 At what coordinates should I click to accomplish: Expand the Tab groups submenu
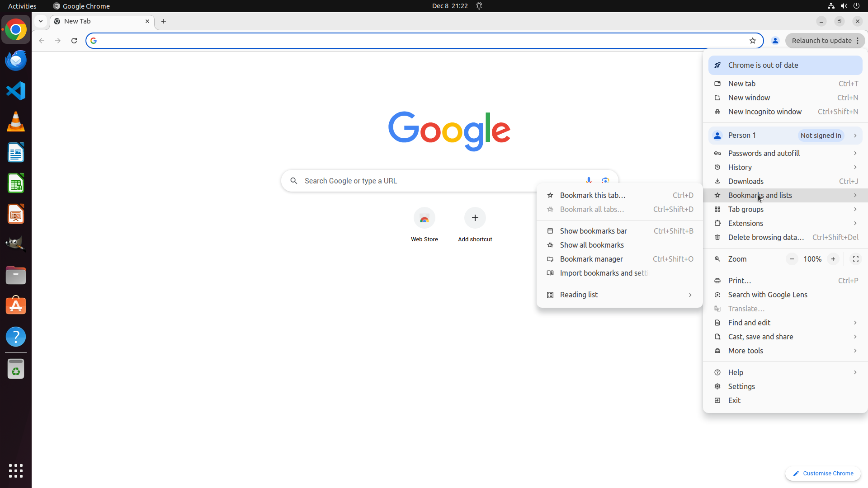click(785, 209)
